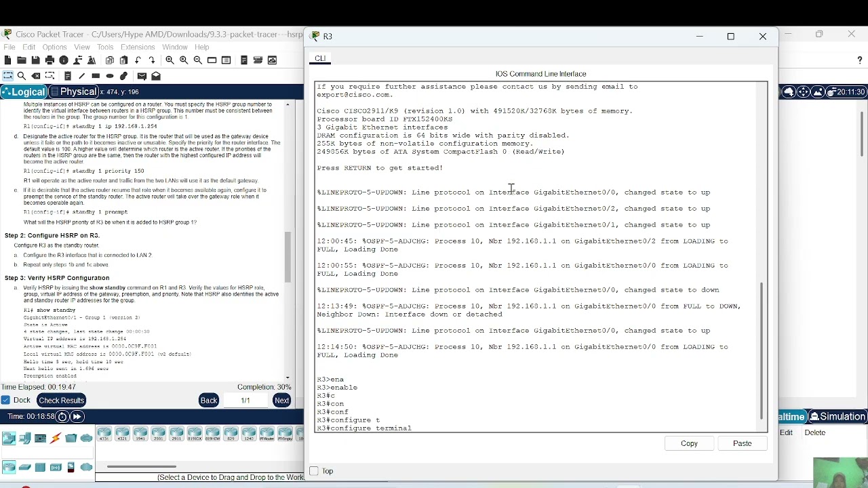Select the Draw Ellipse tool
This screenshot has height=488, width=868.
pyautogui.click(x=110, y=76)
